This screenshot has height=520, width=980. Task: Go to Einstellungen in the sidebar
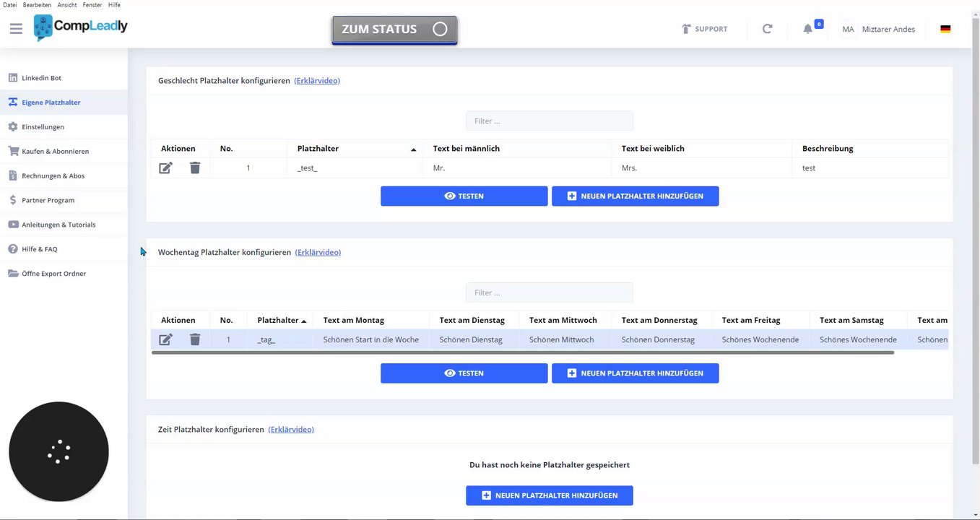[x=43, y=127]
